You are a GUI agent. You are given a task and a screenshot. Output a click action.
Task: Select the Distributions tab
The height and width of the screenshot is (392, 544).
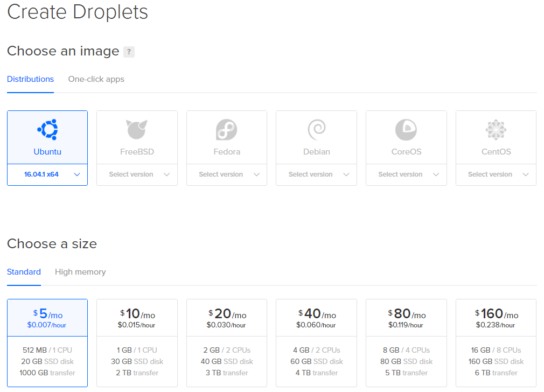(30, 79)
